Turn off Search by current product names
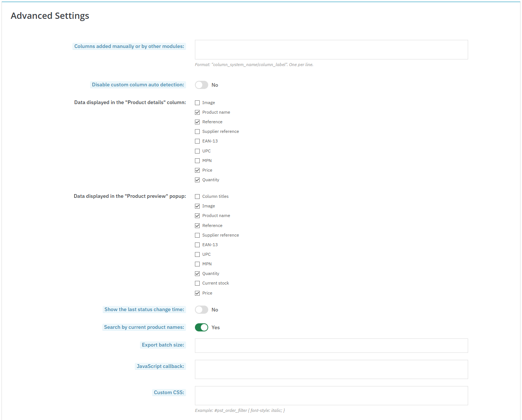The width and height of the screenshot is (522, 420). coord(202,327)
